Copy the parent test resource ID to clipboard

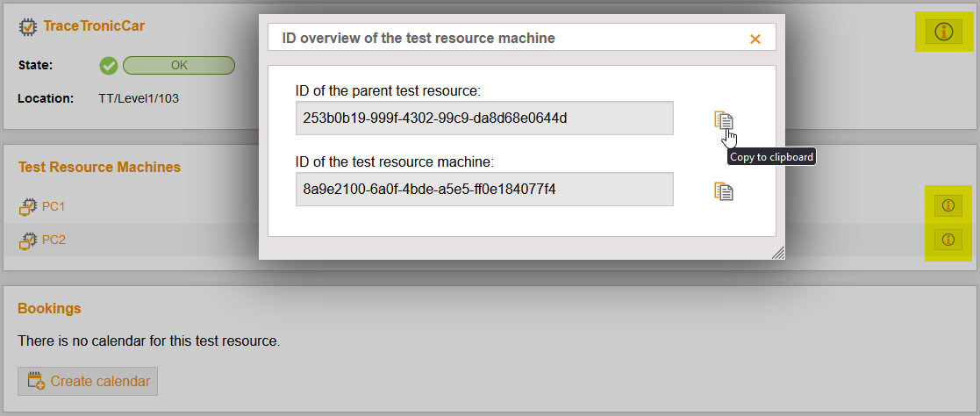[x=723, y=120]
